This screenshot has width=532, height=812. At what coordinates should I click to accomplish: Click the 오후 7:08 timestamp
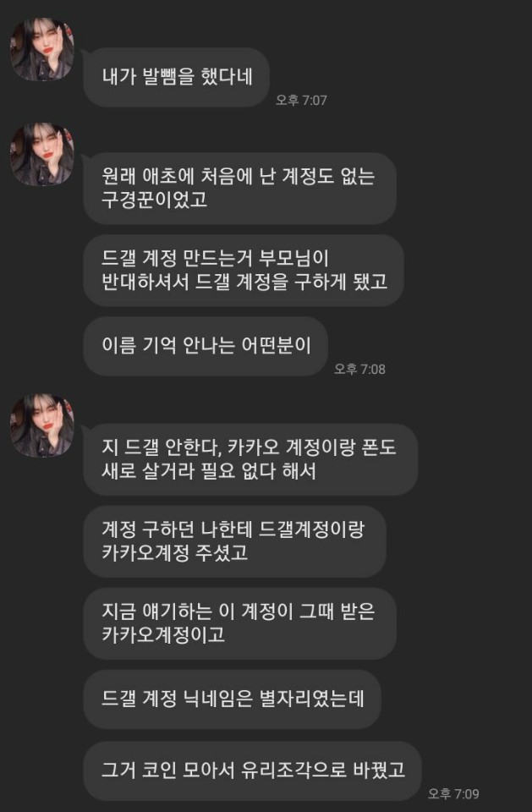359,369
